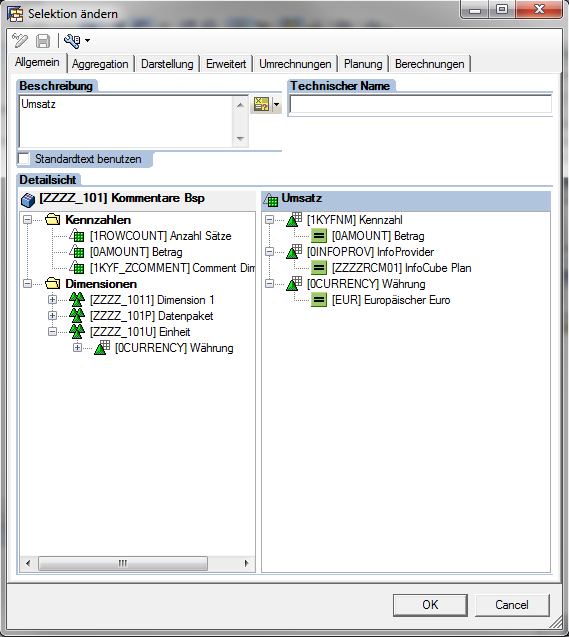This screenshot has width=569, height=637.
Task: Click the InfoCube icon for ZZZZ_101
Action: coord(28,199)
